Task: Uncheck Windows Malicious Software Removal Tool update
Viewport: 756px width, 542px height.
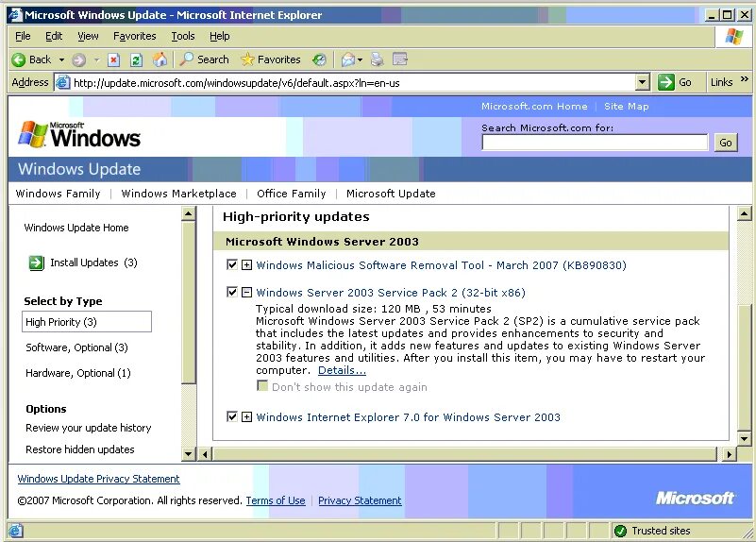Action: (x=232, y=264)
